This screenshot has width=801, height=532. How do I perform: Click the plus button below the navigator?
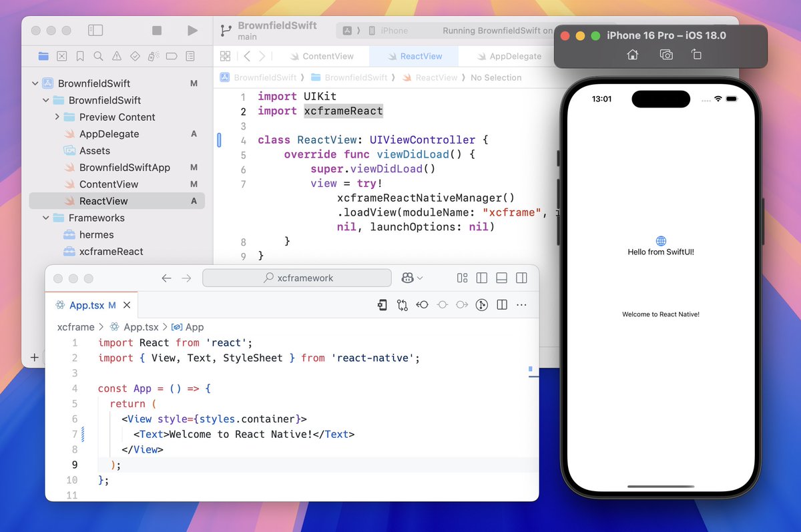click(x=35, y=357)
